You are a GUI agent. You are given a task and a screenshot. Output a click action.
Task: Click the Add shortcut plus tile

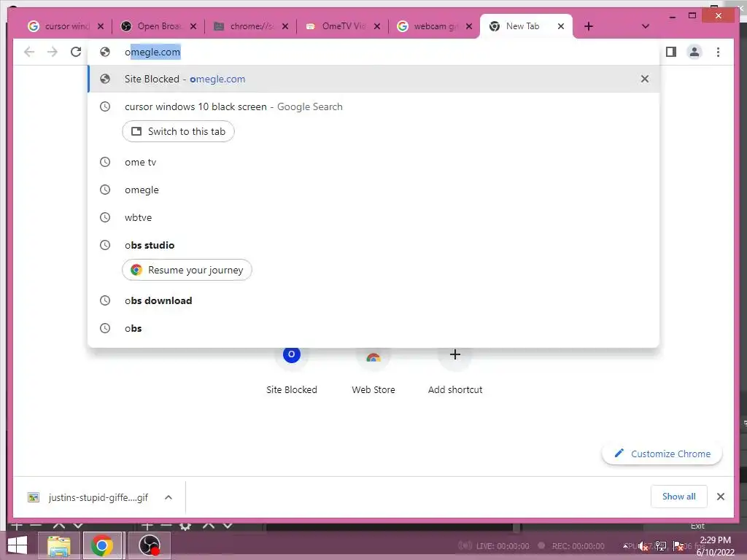[455, 371]
